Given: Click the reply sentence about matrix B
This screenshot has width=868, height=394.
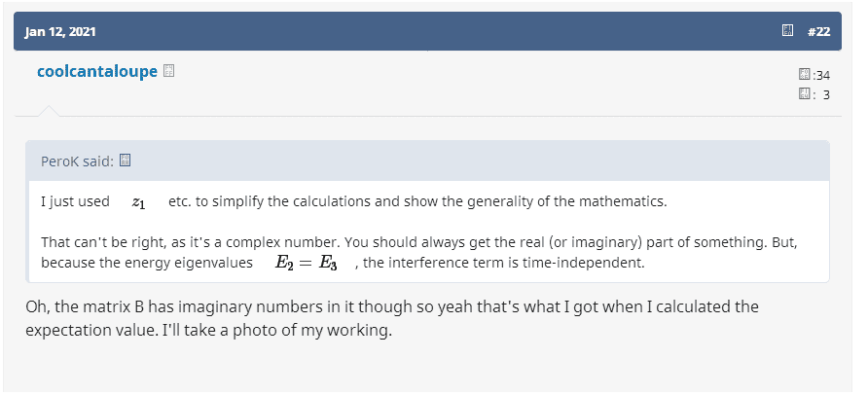Looking at the screenshot, I should click(x=391, y=307).
